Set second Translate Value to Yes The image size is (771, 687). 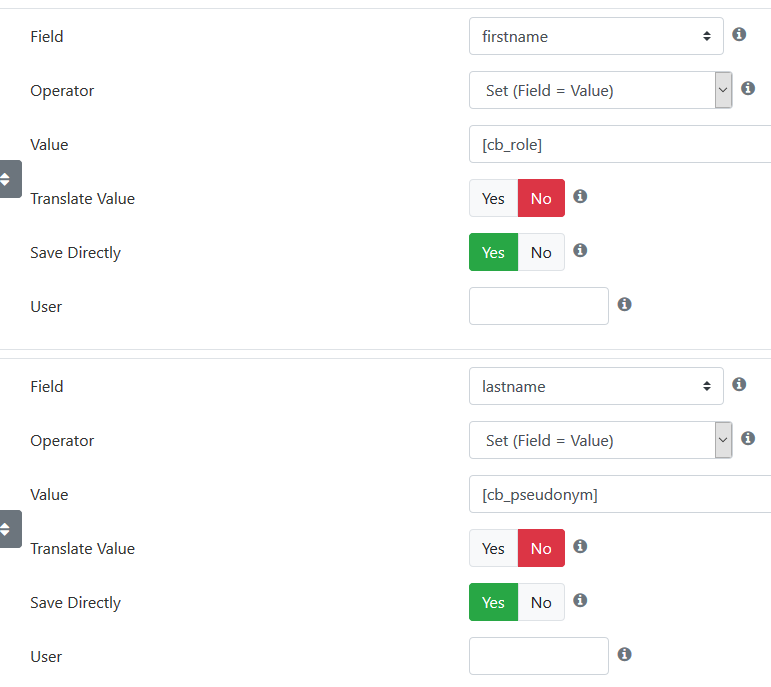493,548
